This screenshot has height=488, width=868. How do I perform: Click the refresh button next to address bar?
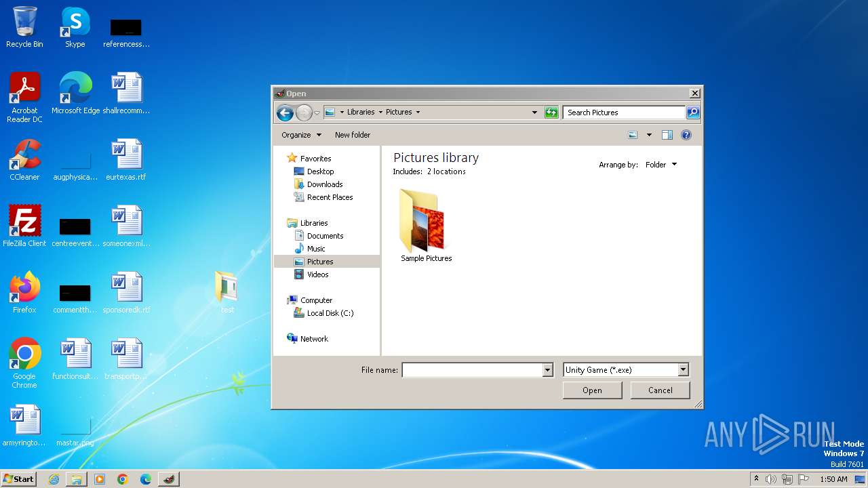coord(551,113)
